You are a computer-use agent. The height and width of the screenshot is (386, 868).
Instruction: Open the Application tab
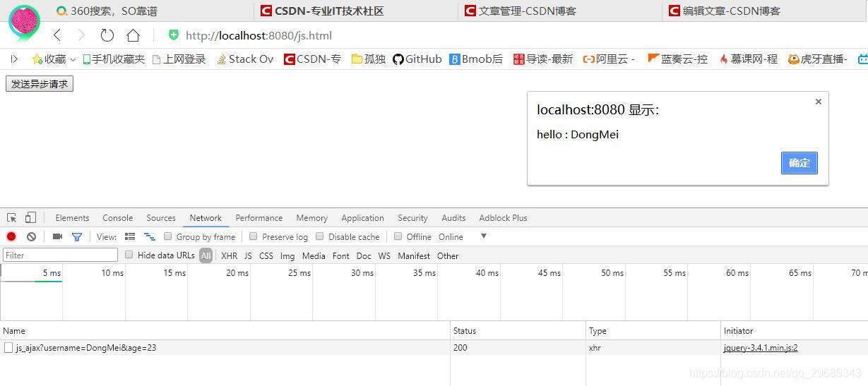[x=362, y=218]
